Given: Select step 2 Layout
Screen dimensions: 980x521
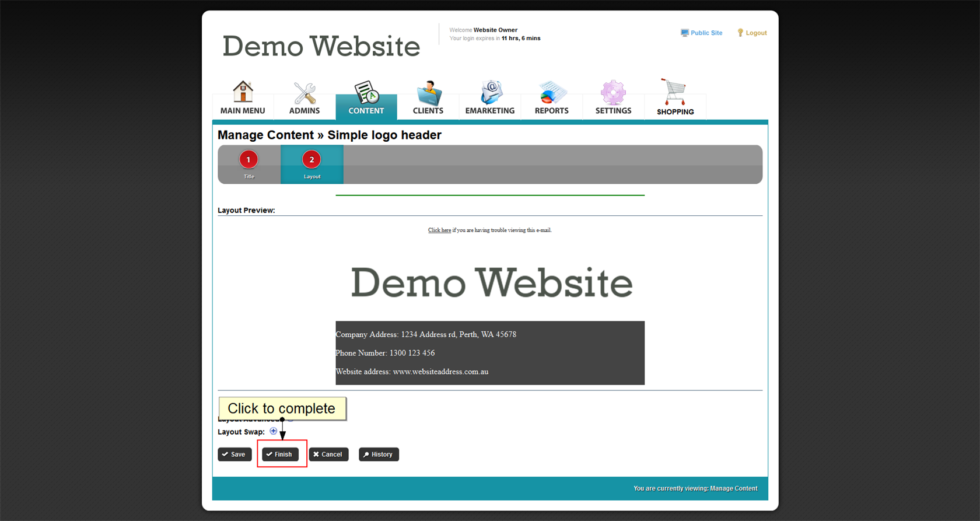Looking at the screenshot, I should (x=311, y=164).
